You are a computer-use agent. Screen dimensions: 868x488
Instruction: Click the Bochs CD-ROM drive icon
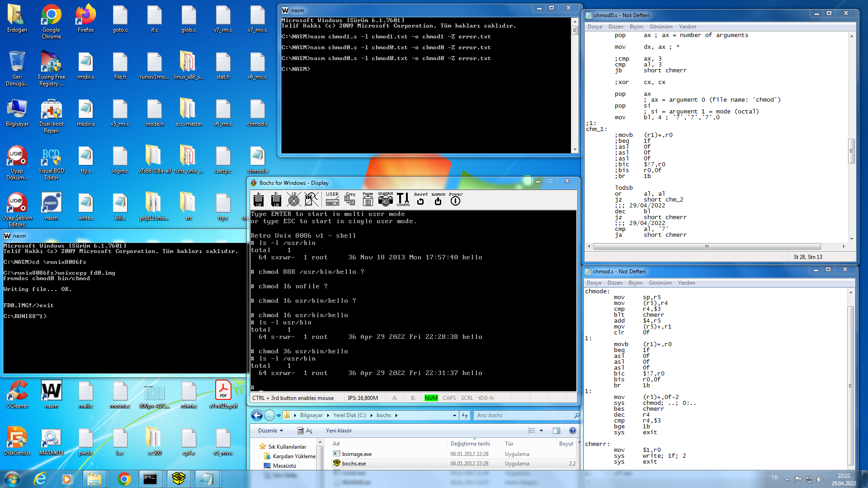click(294, 199)
